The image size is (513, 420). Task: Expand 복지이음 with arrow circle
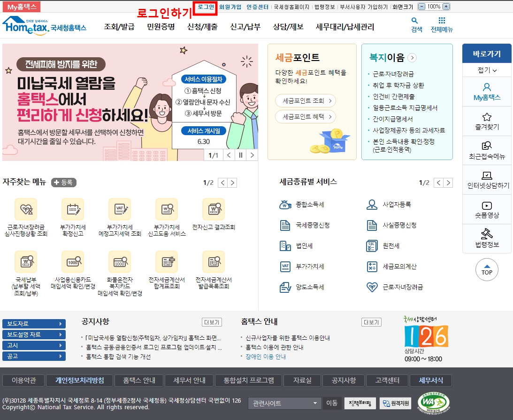click(x=412, y=58)
